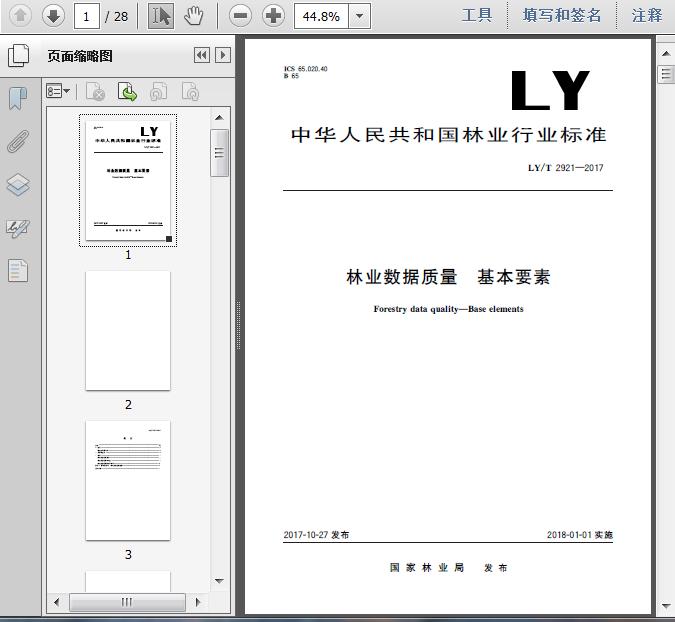Click the 国家林业局 发布 text

point(448,568)
